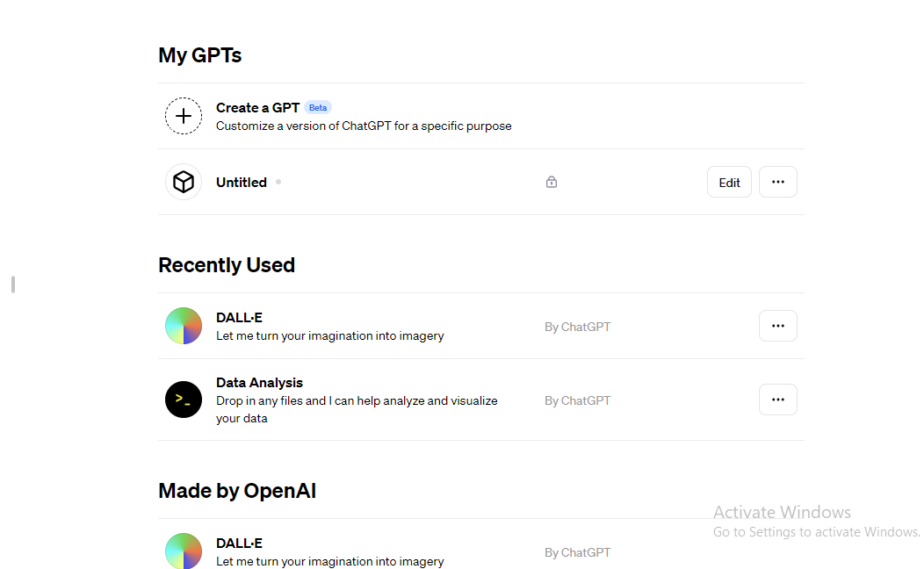The width and height of the screenshot is (924, 569).
Task: Click the dashed plus Create a GPT icon
Action: [184, 116]
